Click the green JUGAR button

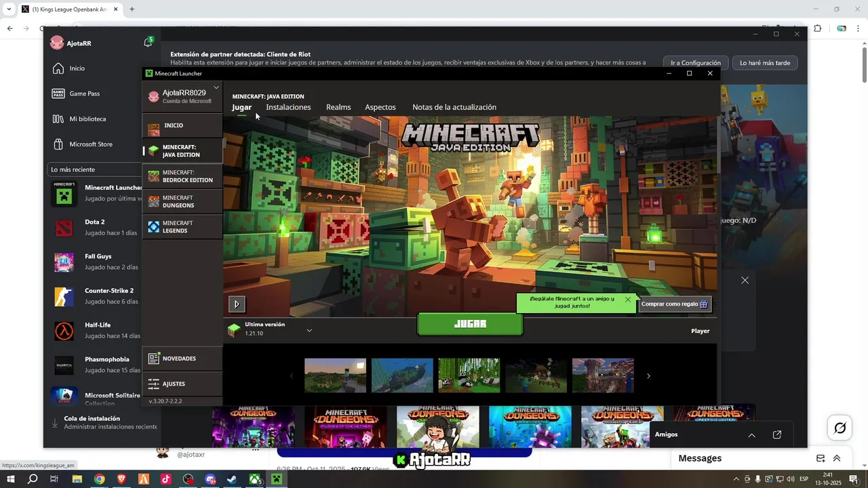(x=470, y=324)
